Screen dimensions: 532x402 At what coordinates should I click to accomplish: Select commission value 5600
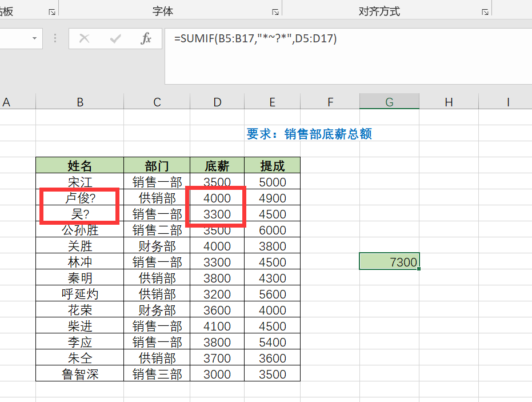click(272, 293)
